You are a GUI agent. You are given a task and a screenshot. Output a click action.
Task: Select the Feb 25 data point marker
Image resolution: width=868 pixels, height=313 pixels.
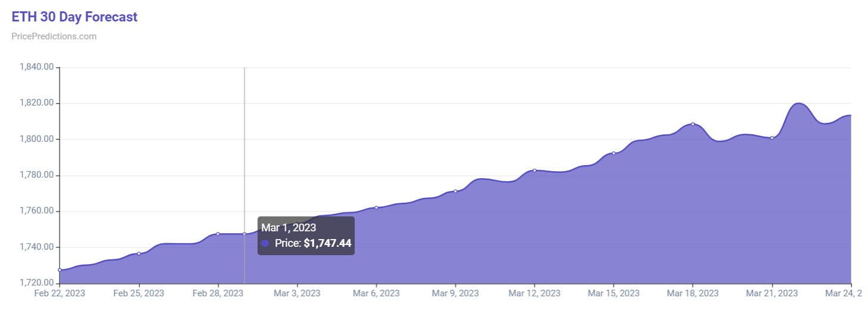[x=139, y=253]
